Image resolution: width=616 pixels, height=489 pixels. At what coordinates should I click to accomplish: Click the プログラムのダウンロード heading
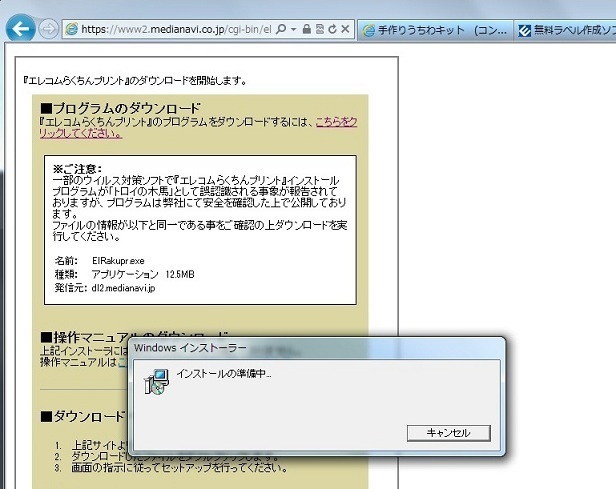120,108
